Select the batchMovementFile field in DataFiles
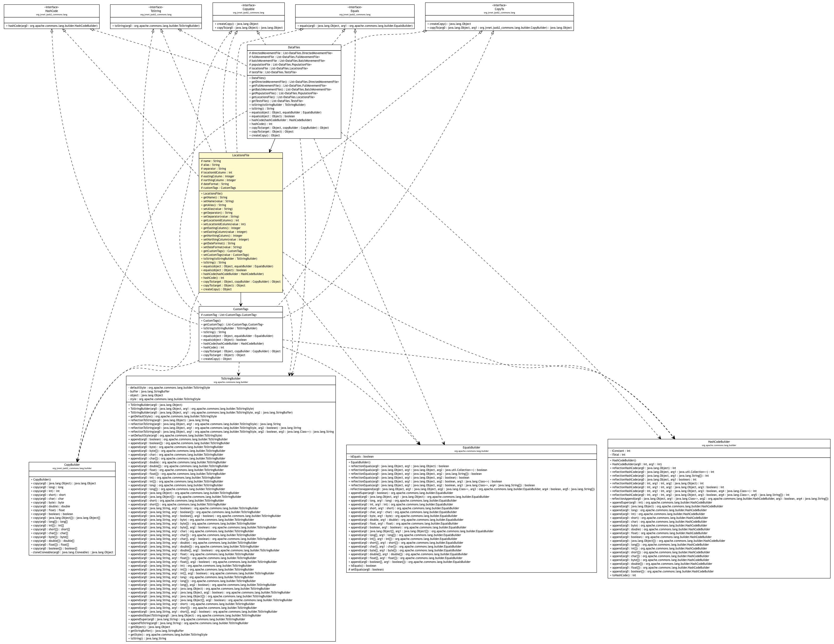Image resolution: width=834 pixels, height=644 pixels. (x=287, y=61)
